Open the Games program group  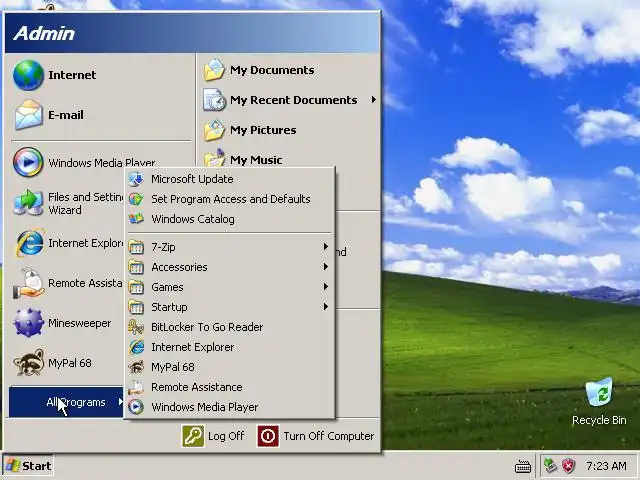point(229,287)
